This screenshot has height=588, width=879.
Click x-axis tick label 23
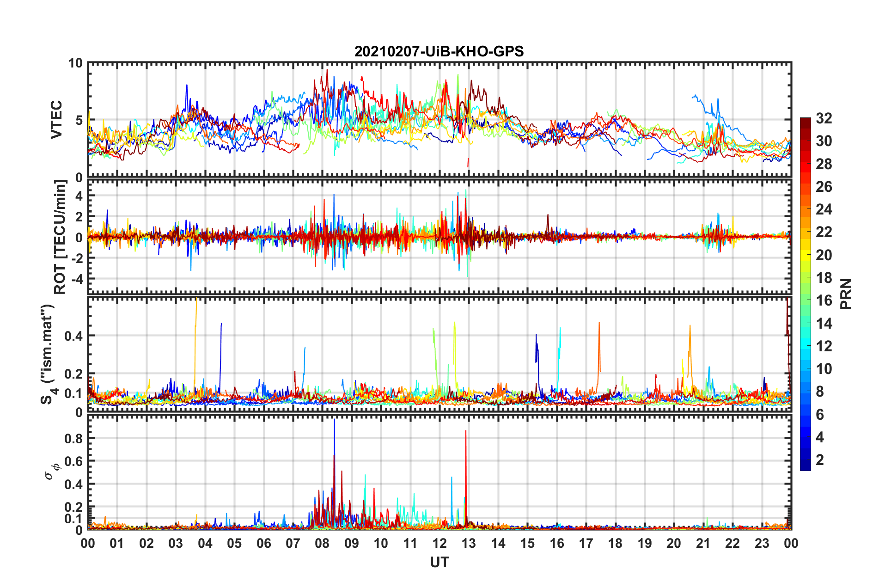pos(762,543)
